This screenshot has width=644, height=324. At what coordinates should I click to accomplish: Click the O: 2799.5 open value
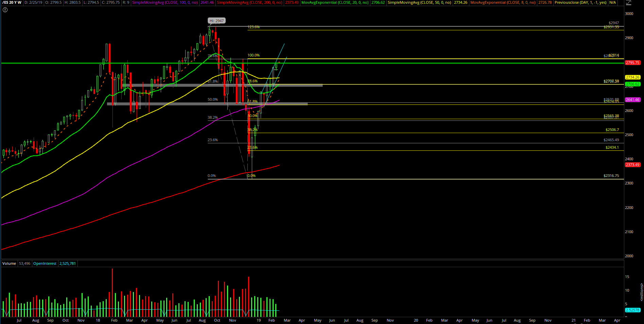[x=53, y=2]
